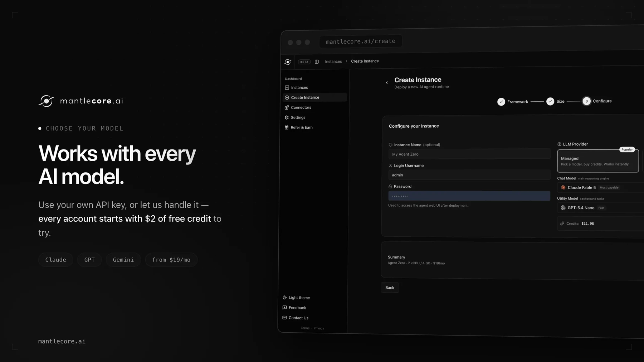644x362 pixels.
Task: Open Refer & Earn in the sidebar
Action: click(x=315, y=127)
